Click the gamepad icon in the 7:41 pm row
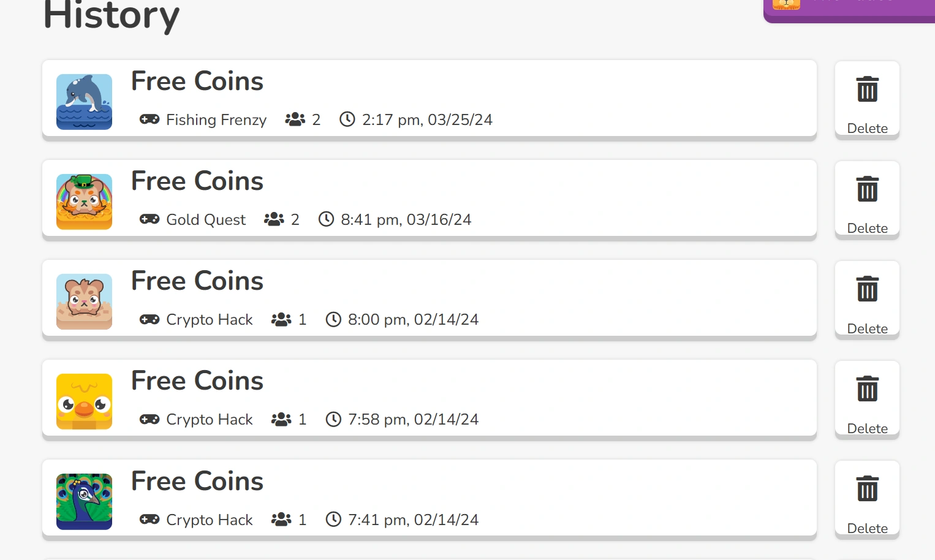935x560 pixels. tap(150, 520)
